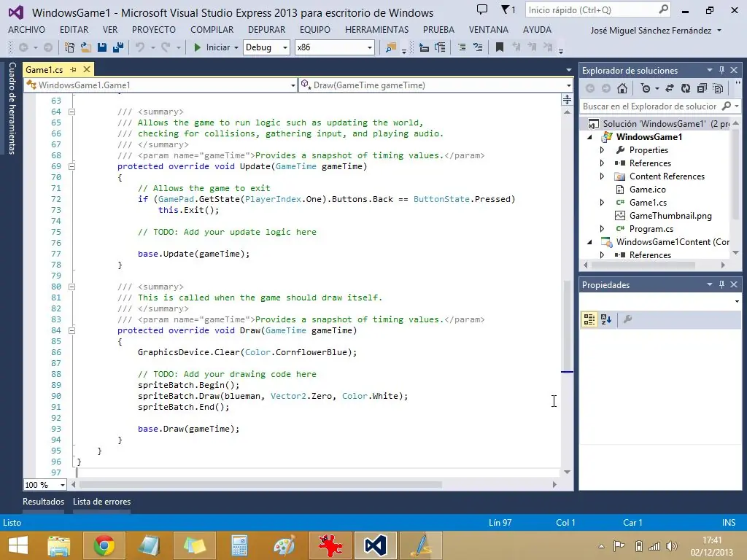Switch to the Lista de errores tab

point(101,502)
